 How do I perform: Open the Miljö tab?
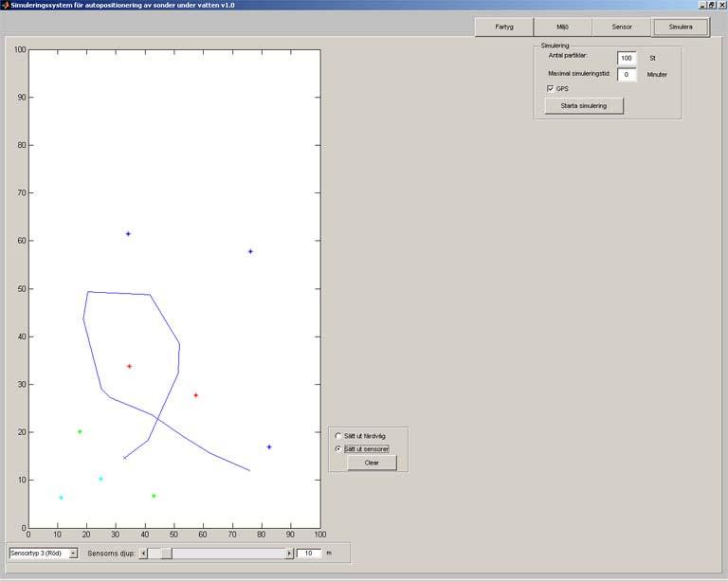click(x=563, y=27)
